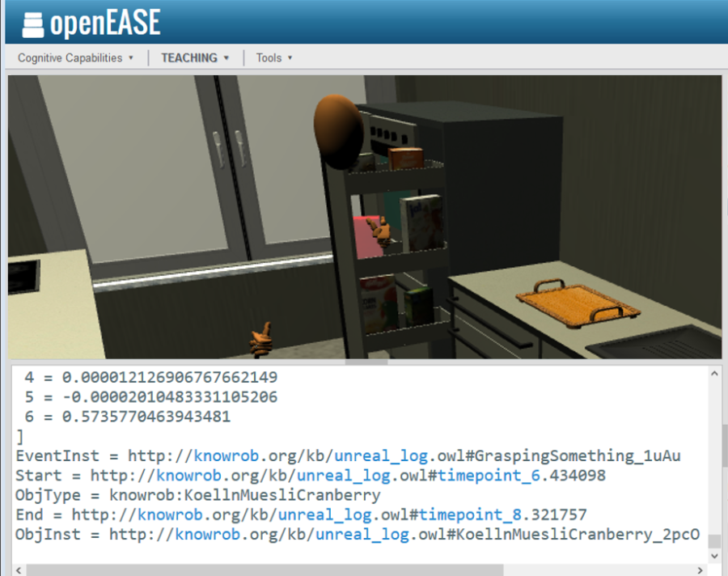Click the splitter handle between scene and console

point(364,362)
